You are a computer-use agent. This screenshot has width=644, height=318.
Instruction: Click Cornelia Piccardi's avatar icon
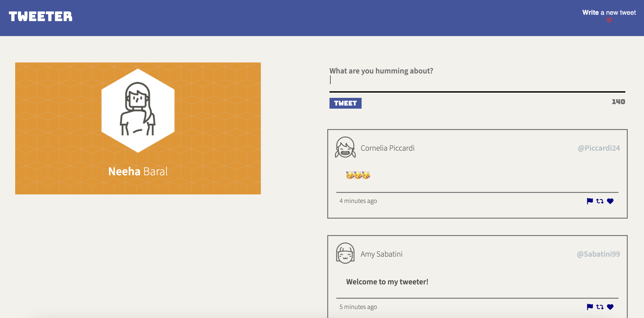pos(345,147)
